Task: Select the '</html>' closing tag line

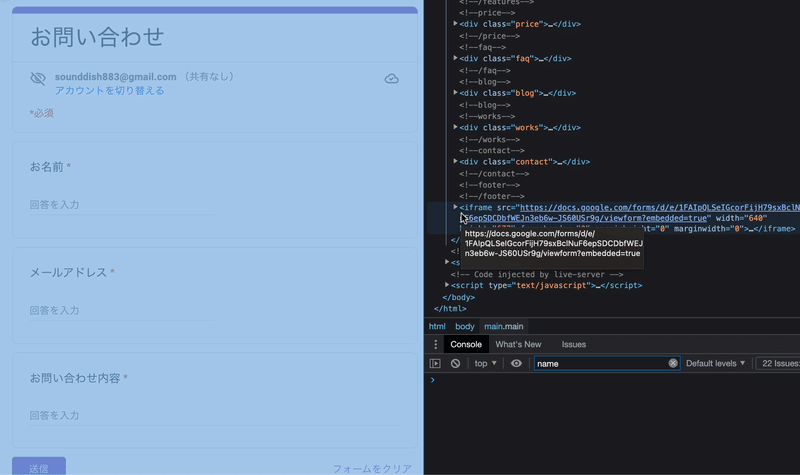Action: 450,308
